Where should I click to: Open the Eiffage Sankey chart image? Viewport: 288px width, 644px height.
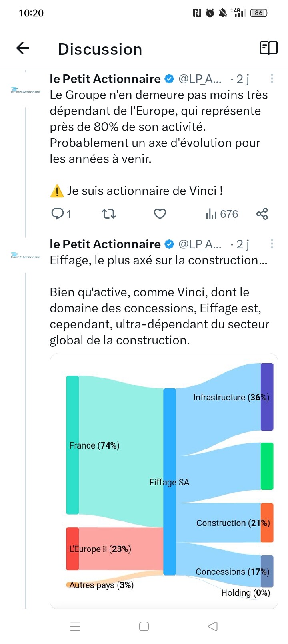pyautogui.click(x=164, y=479)
